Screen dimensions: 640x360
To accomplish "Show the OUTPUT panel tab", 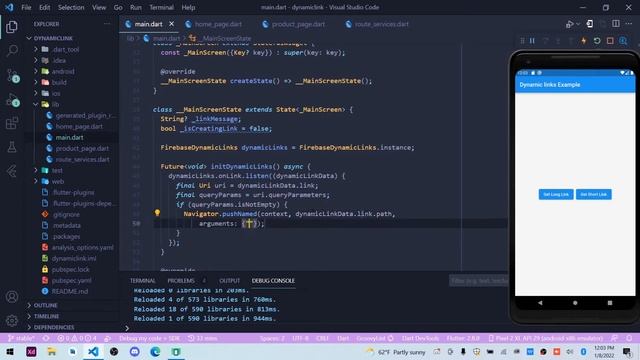I will pyautogui.click(x=229, y=281).
